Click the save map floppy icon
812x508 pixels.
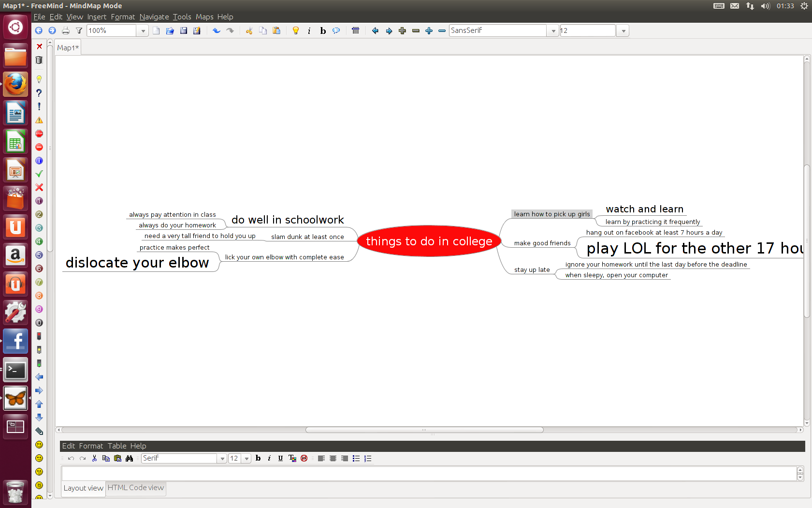(x=184, y=30)
